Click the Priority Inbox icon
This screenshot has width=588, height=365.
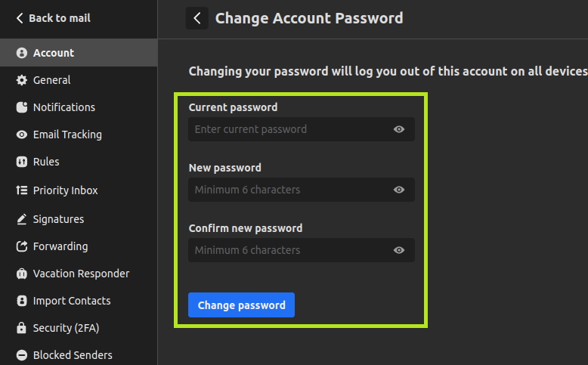point(21,190)
